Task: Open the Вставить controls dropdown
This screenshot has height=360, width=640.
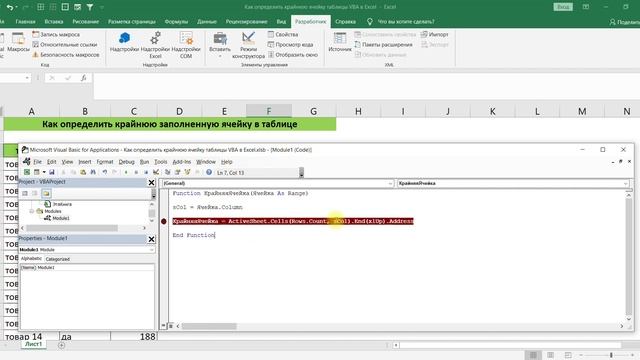Action: pos(220,45)
